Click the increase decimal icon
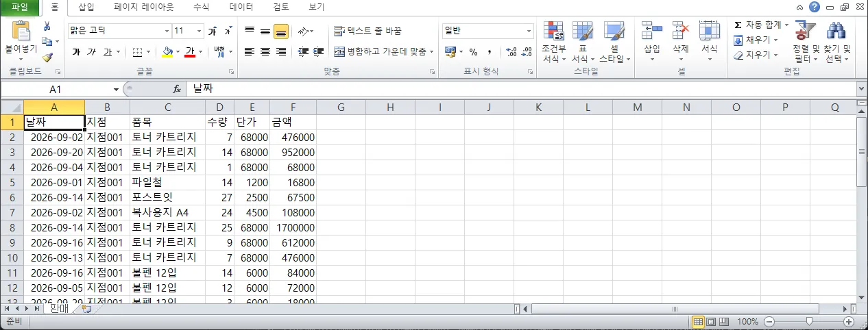 tap(511, 52)
